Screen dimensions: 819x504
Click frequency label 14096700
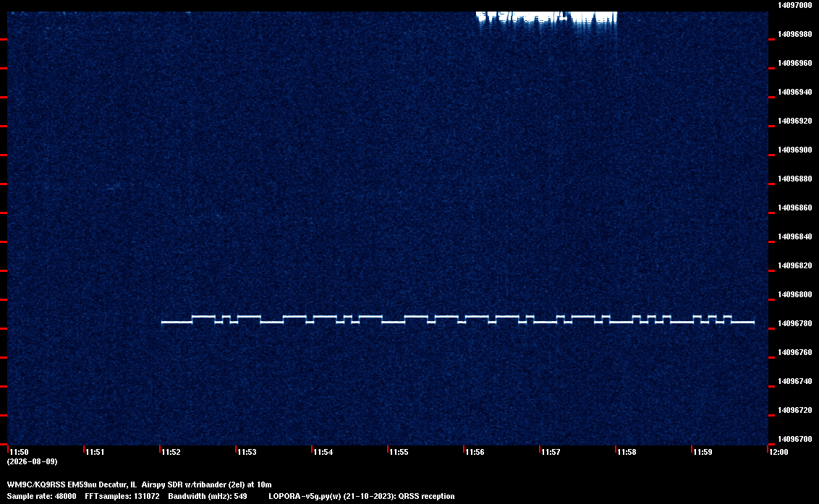point(794,439)
